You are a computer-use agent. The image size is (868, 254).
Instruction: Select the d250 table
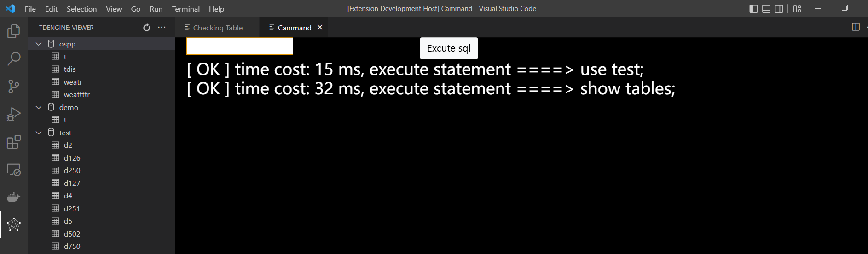[101, 170]
